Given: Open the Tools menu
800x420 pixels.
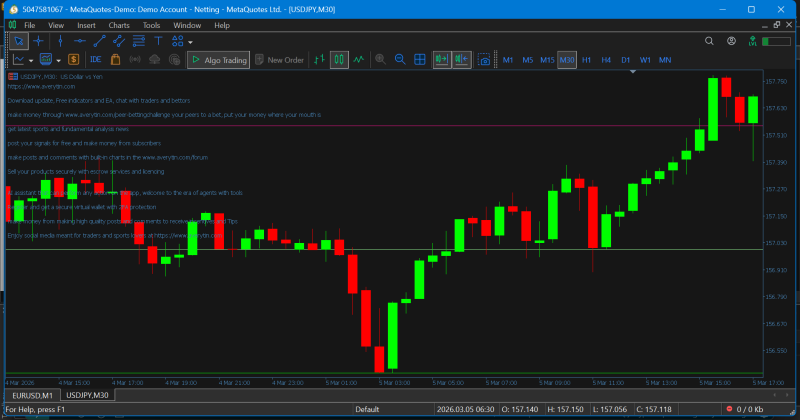Looking at the screenshot, I should [x=151, y=25].
